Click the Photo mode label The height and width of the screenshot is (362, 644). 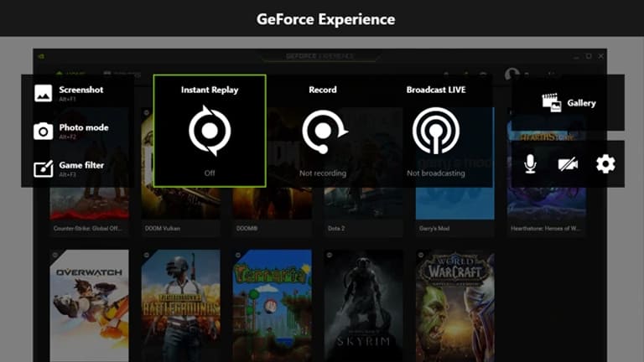coord(84,127)
